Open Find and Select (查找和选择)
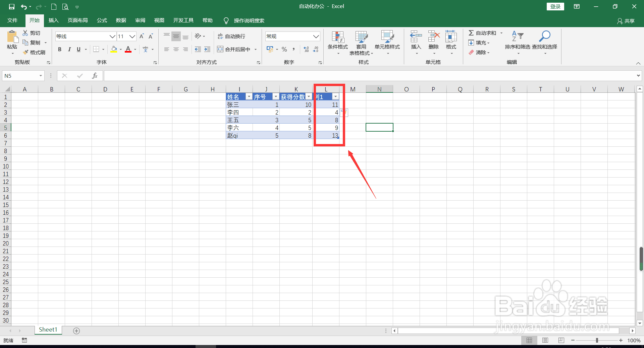Screen dimensions: 644x348 click(x=544, y=43)
